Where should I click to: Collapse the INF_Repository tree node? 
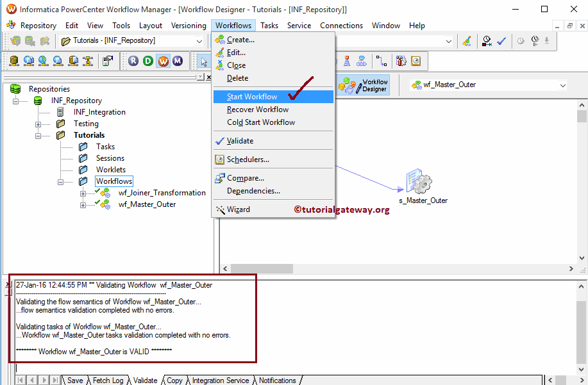(x=15, y=101)
